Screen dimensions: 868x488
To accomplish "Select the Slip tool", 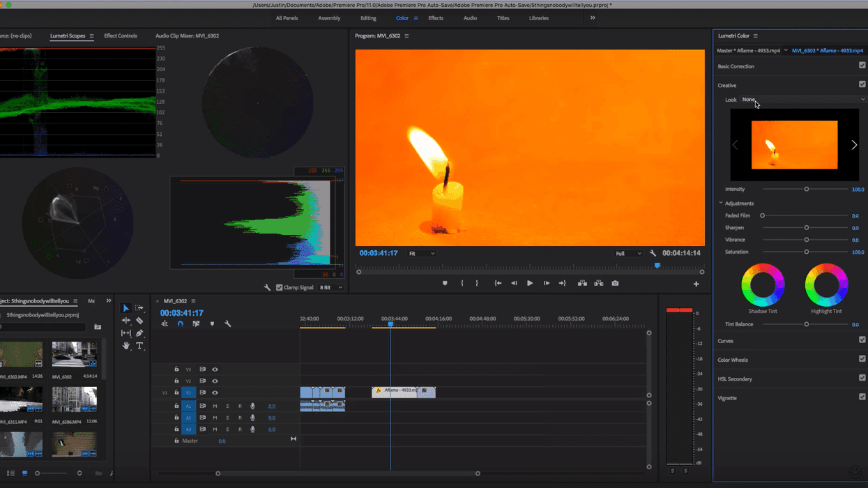I will 126,333.
